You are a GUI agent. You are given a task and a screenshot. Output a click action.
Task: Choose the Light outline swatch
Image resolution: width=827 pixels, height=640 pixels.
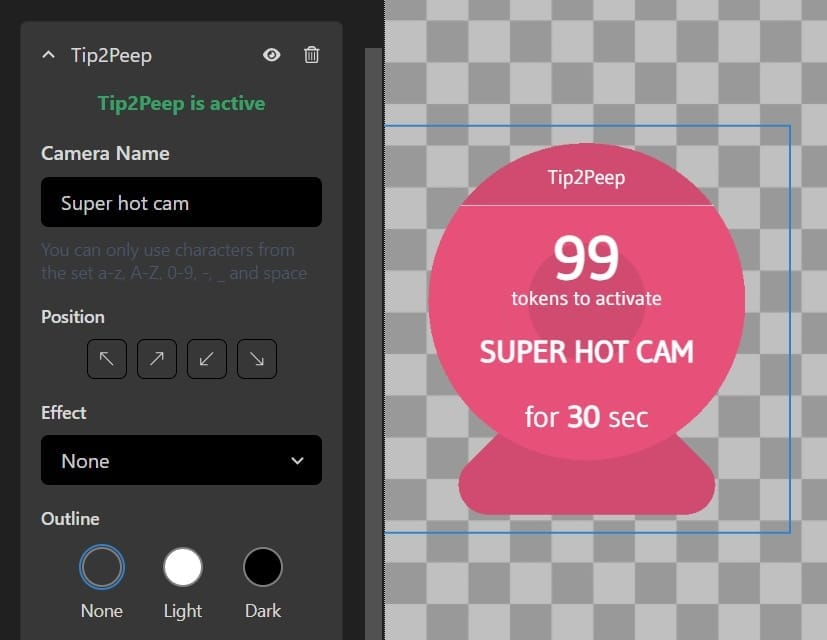coord(182,567)
